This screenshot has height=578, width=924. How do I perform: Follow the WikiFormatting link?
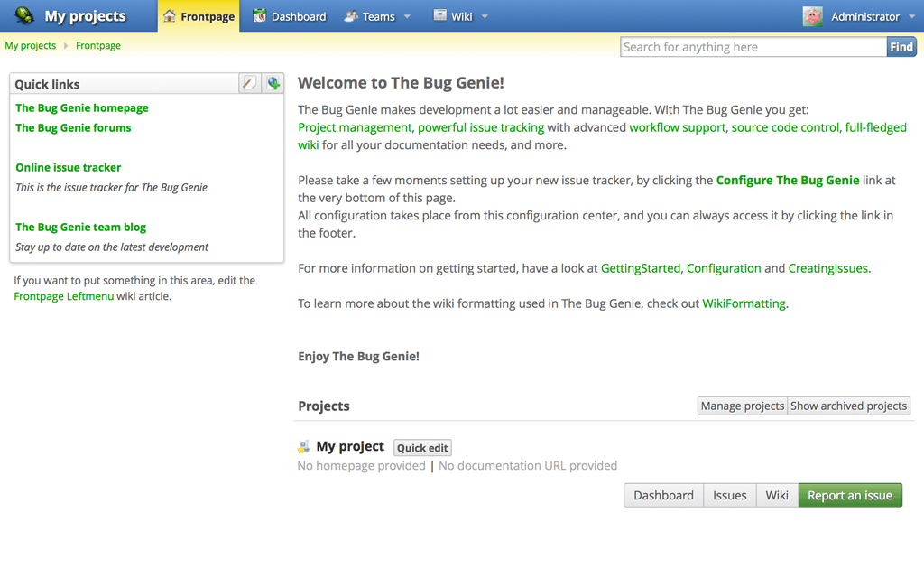[744, 303]
